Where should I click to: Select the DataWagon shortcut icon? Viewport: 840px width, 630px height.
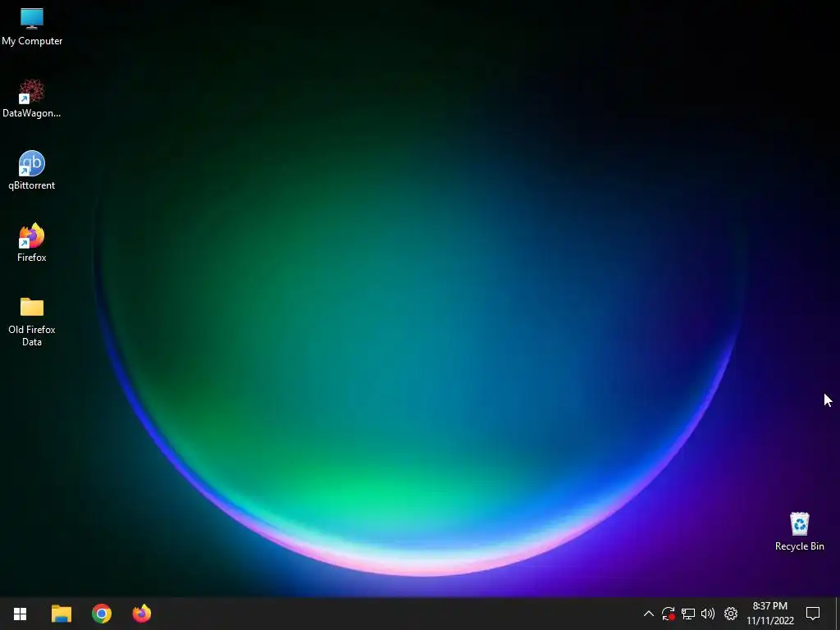coord(32,98)
